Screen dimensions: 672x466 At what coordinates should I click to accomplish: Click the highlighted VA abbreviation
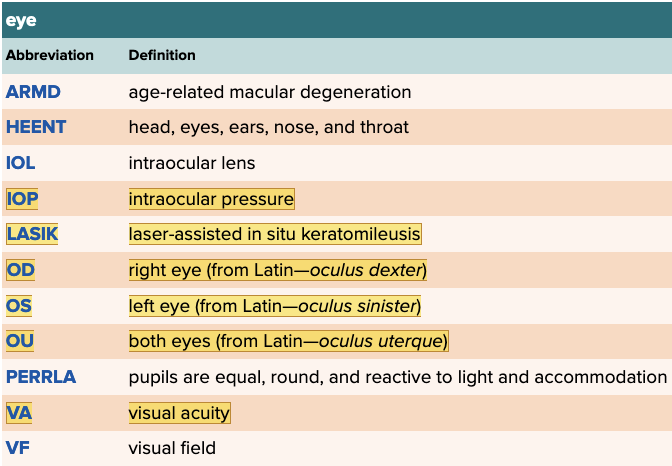coord(19,412)
